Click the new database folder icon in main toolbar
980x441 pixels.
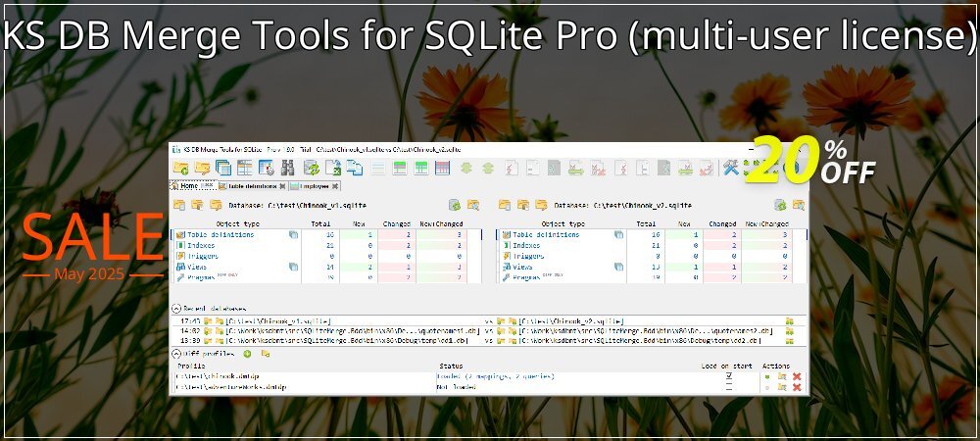coord(180,168)
